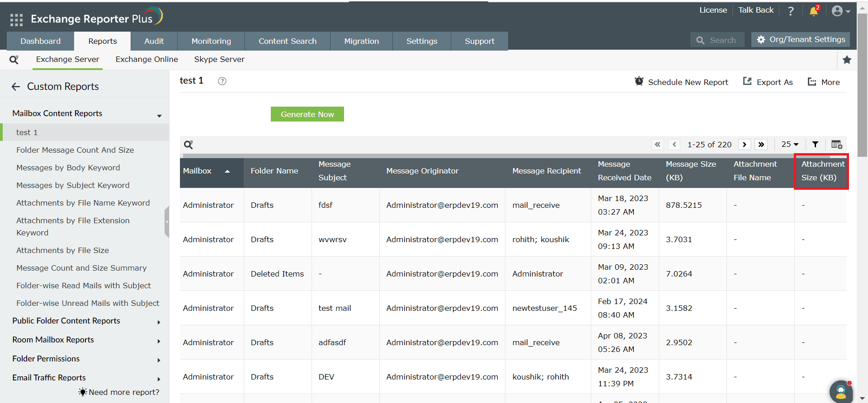Switch to the Dashboard tab
This screenshot has height=403, width=868.
pyautogui.click(x=40, y=41)
